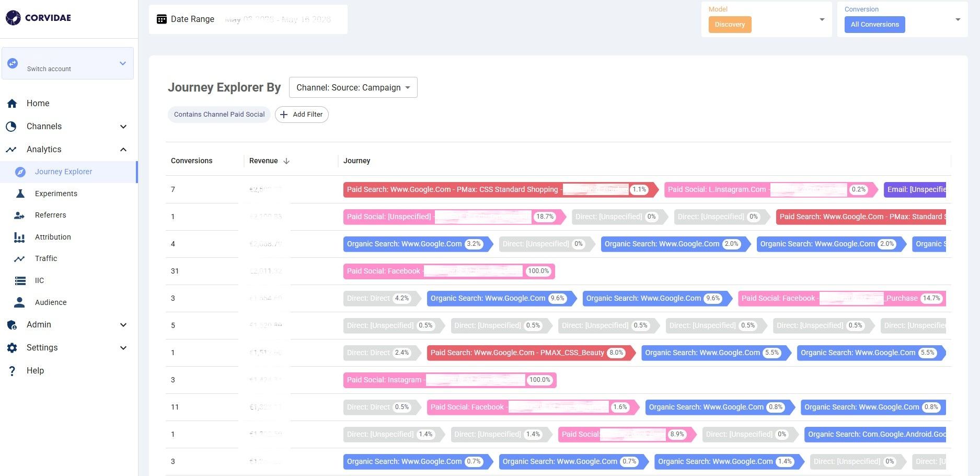Open the Traffic page
The height and width of the screenshot is (476, 980).
pos(68,259)
